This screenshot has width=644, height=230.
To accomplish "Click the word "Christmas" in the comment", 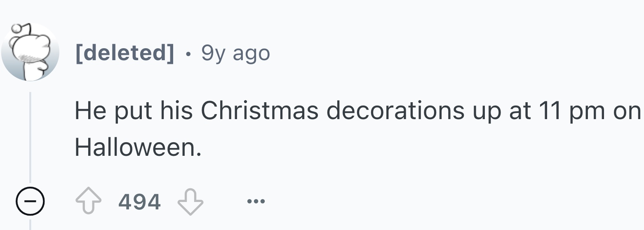I will pyautogui.click(x=259, y=110).
